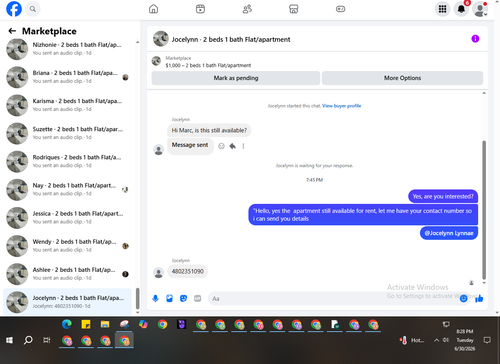
Task: Open the View buyer profile link
Action: point(341,106)
